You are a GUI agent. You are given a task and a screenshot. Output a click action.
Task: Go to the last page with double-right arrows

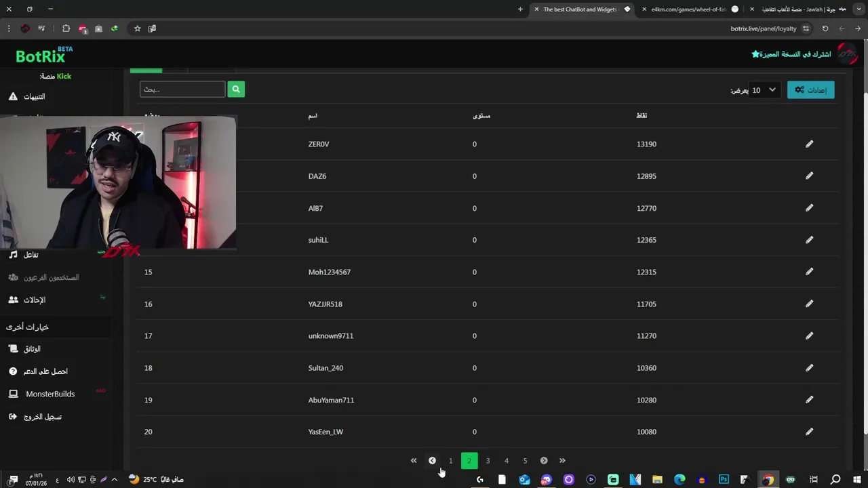pos(562,461)
